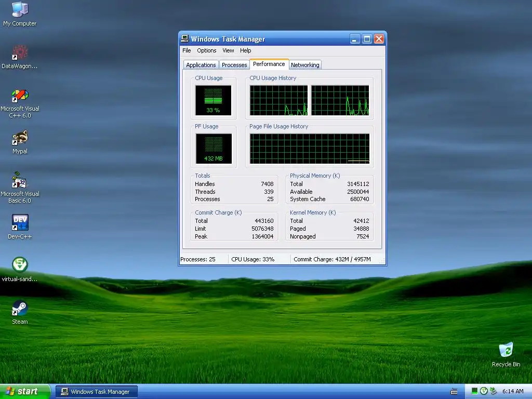Select the DataWagon desktop shortcut

point(20,57)
